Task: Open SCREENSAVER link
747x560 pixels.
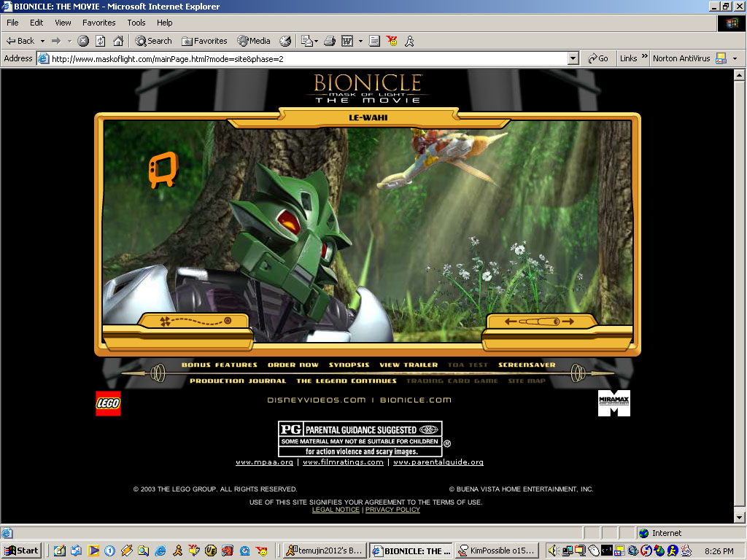Action: [527, 365]
